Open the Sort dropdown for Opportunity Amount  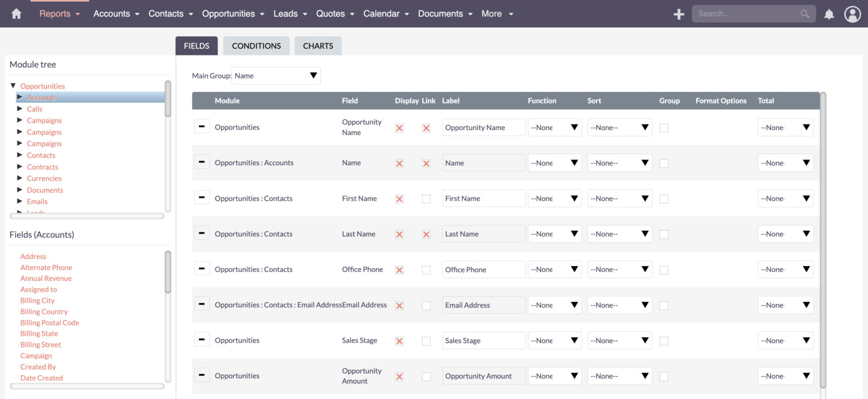[619, 376]
